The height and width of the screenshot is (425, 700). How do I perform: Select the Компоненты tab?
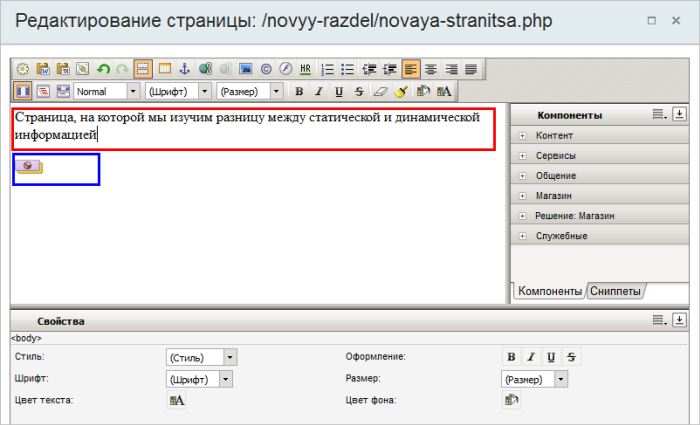tap(549, 291)
